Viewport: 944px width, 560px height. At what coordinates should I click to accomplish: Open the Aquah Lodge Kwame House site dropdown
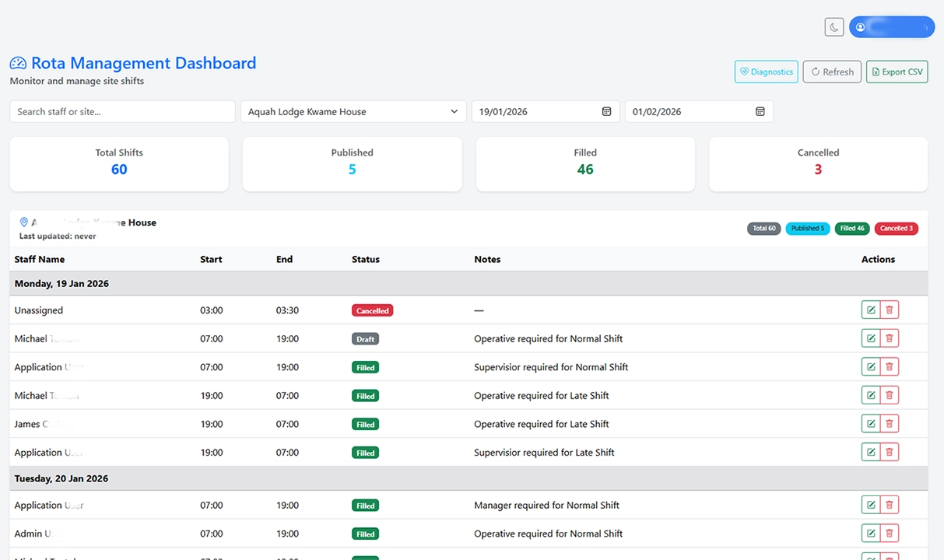tap(353, 111)
